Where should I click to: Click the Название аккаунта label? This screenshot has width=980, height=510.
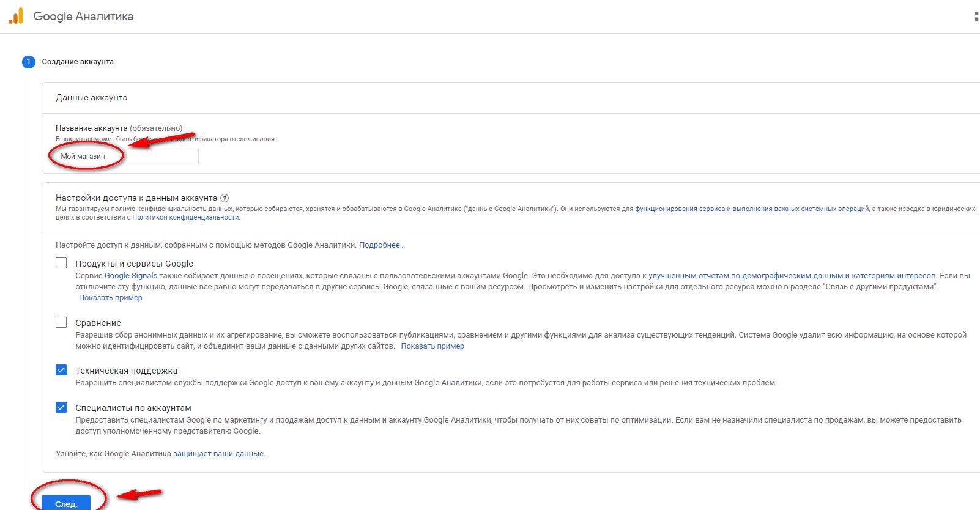click(92, 128)
